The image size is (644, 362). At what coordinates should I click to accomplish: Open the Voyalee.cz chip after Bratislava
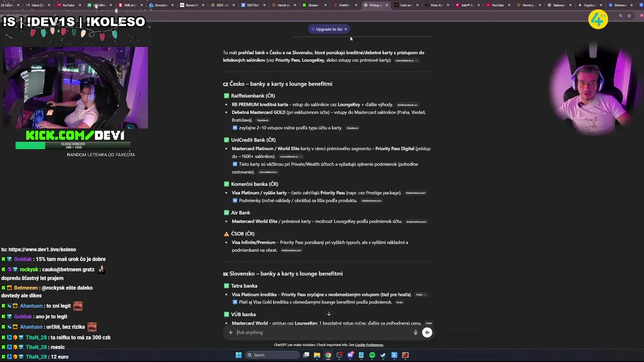coord(263,121)
